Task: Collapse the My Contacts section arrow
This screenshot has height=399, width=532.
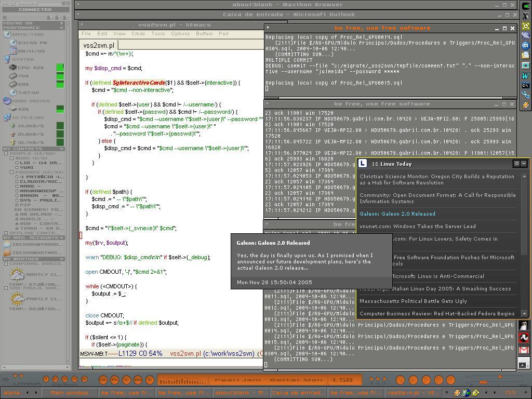Action: point(62,149)
